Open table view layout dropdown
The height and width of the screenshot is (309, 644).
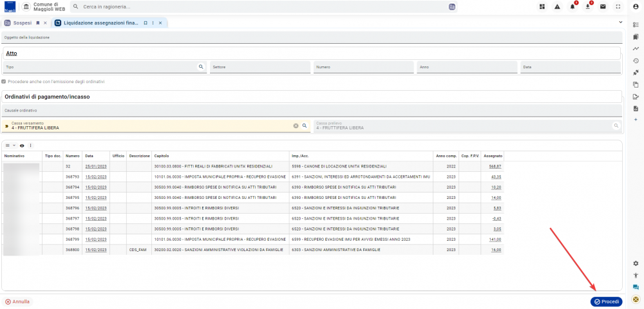click(x=10, y=145)
